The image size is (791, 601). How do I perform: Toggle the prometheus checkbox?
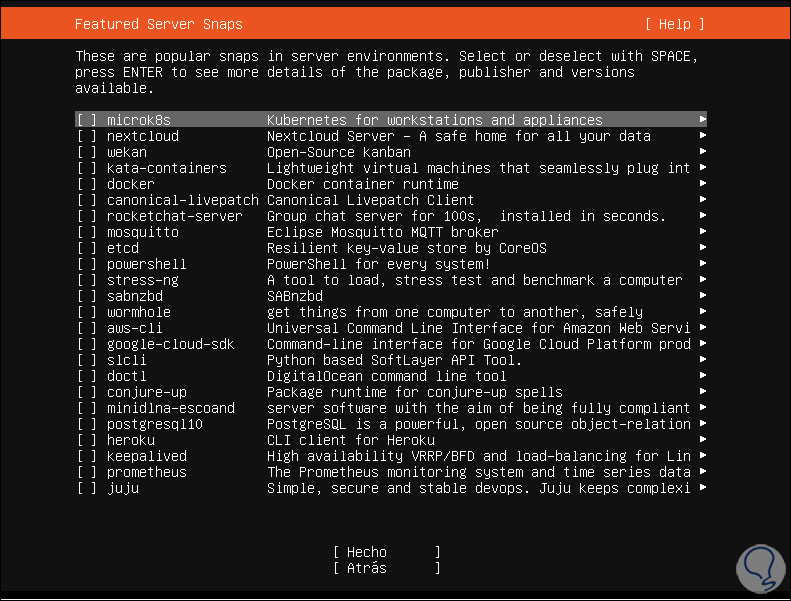tap(87, 472)
